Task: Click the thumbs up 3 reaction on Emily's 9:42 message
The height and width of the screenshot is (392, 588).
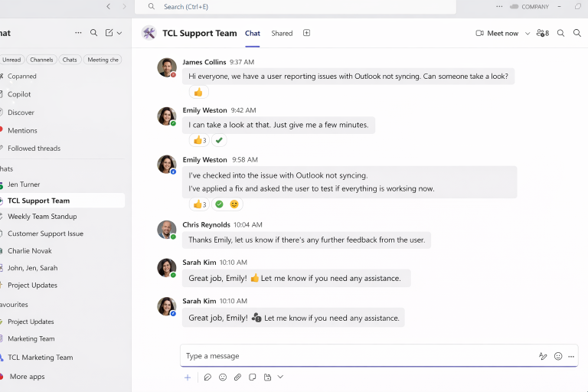Action: coord(200,140)
